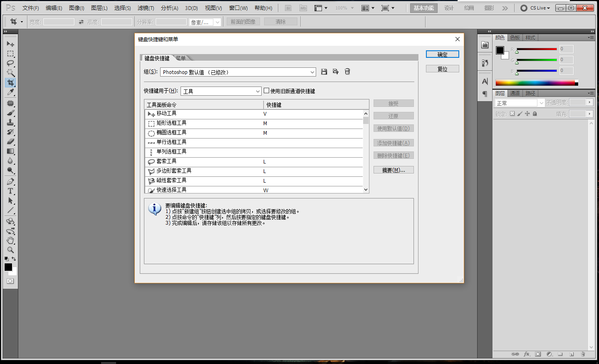
Task: Select the Eraser tool in toolbox
Action: pos(10,141)
